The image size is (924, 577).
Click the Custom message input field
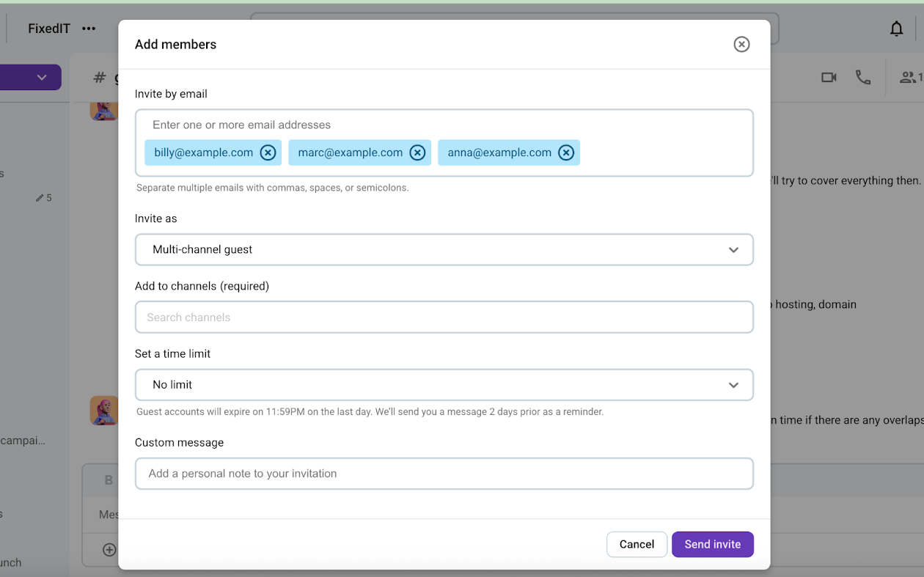[444, 474]
